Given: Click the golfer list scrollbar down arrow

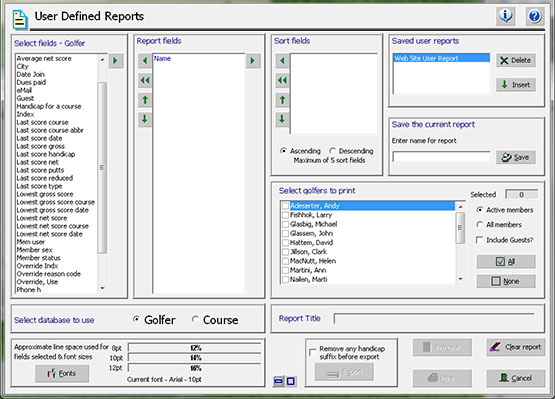Looking at the screenshot, I should pos(460,279).
